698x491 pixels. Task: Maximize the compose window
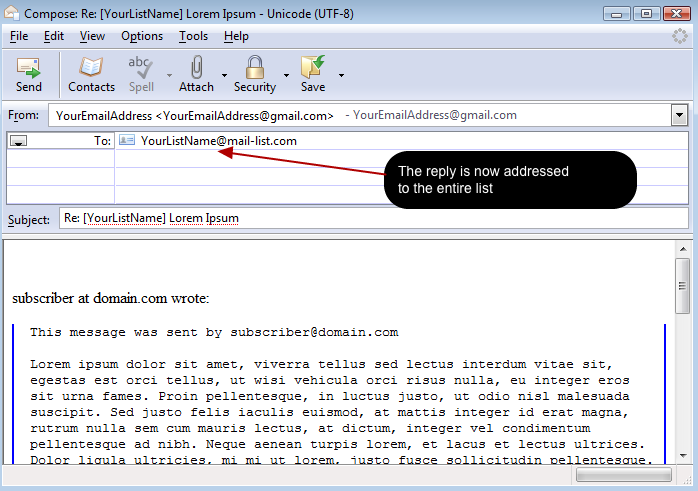pyautogui.click(x=646, y=13)
